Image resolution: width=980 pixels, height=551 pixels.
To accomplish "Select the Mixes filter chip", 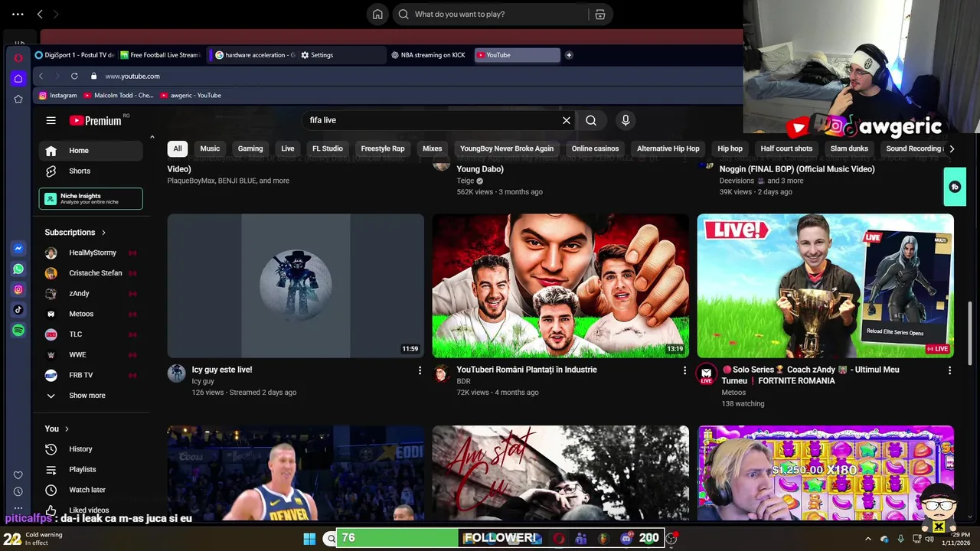I will (x=433, y=148).
